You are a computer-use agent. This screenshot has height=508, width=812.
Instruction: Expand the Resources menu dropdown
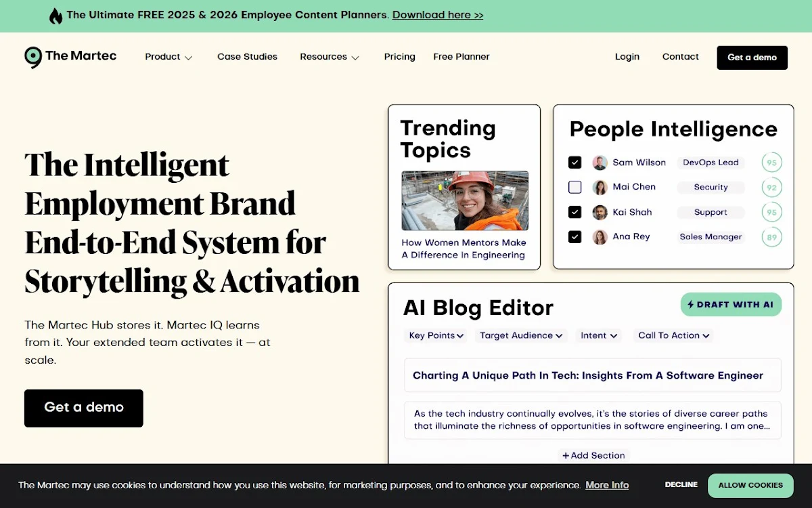coord(330,57)
